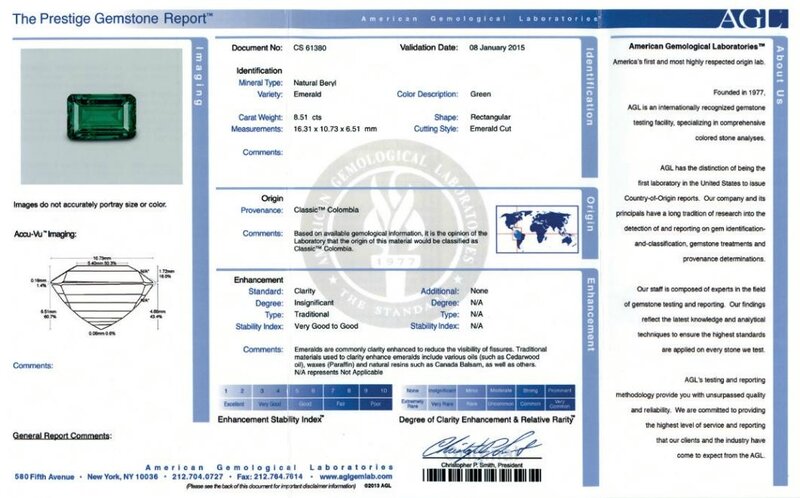
Task: Select document number 'CS 61380'
Action: pyautogui.click(x=310, y=48)
